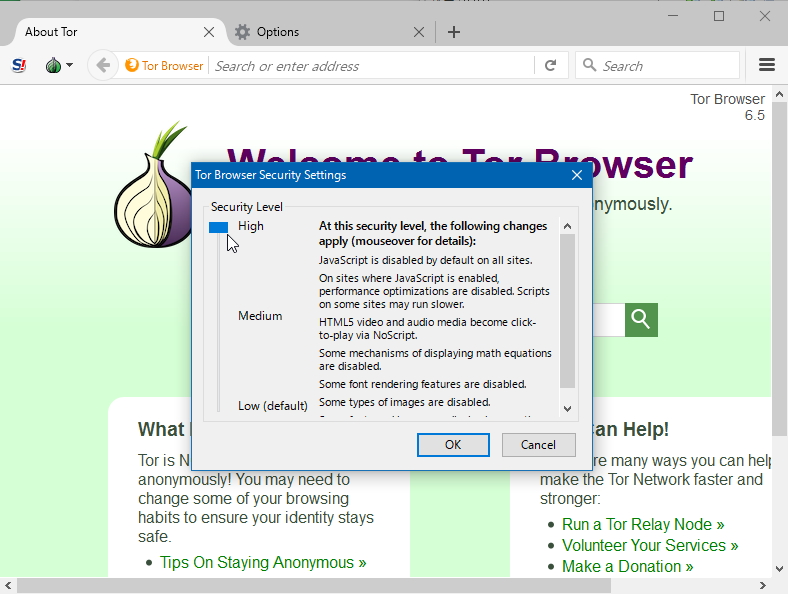Maximize the browser window
Viewport: 788px width, 594px height.
[x=719, y=16]
